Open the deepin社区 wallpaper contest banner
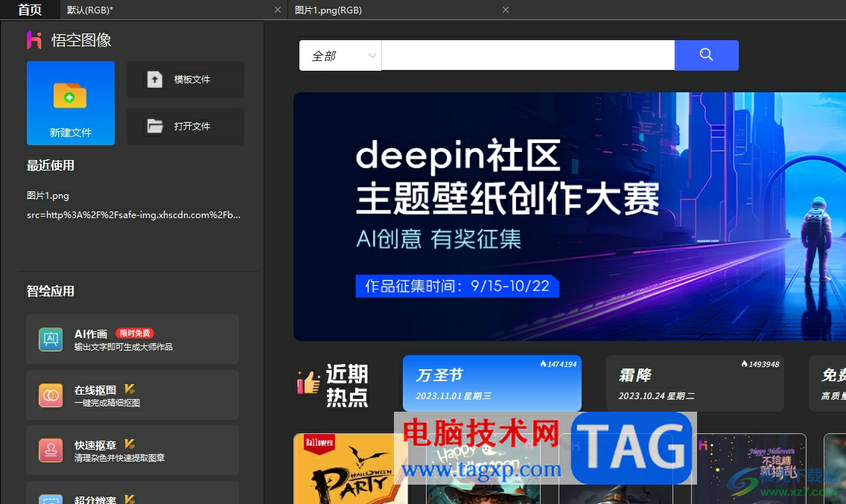This screenshot has height=504, width=846. (x=570, y=217)
